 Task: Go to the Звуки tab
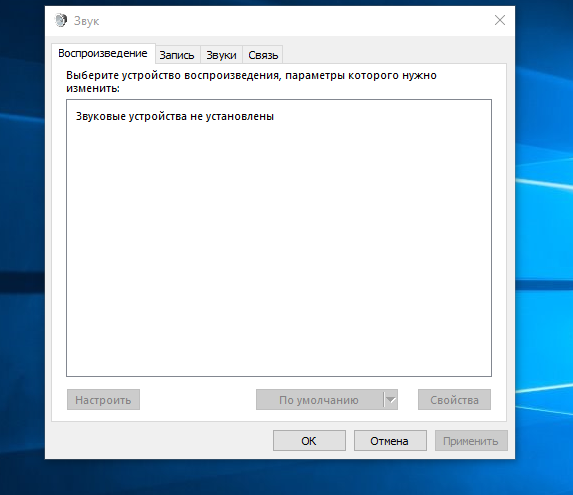[221, 55]
